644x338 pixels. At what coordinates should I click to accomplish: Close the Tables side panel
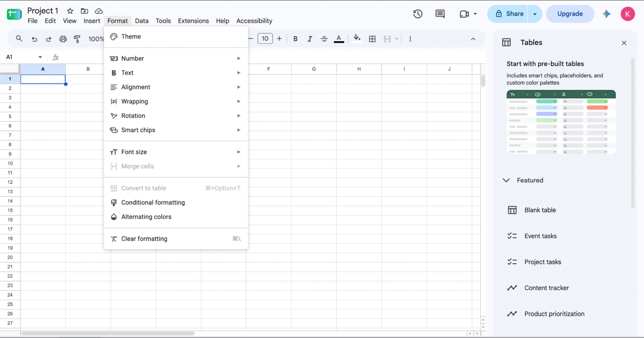coord(624,43)
